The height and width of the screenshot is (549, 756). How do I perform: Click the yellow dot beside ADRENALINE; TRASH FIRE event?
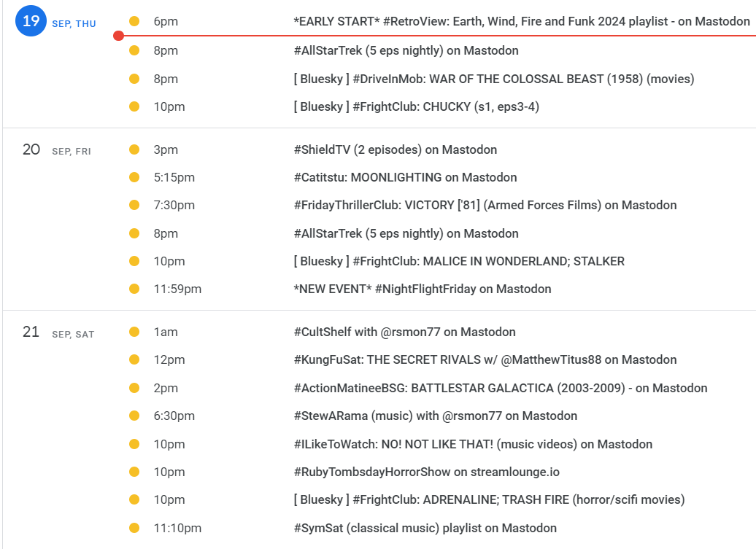(134, 500)
